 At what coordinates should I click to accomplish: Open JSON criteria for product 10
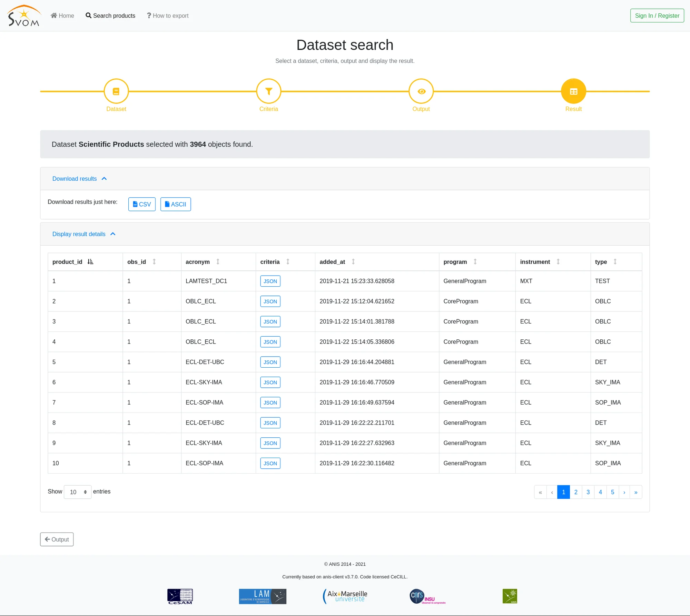coord(270,463)
